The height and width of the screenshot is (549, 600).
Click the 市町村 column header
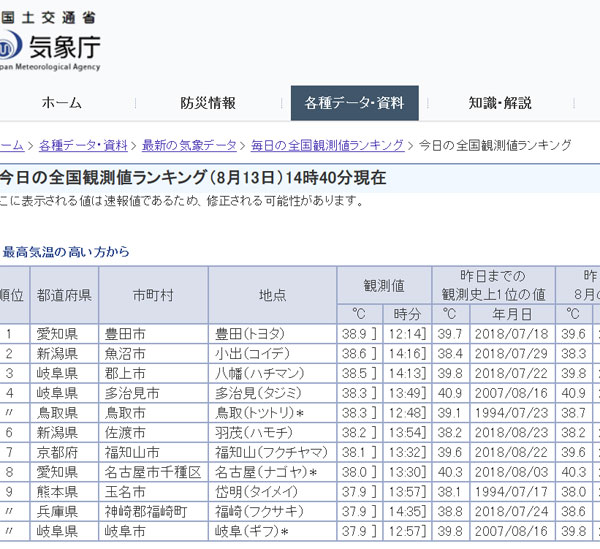click(153, 295)
